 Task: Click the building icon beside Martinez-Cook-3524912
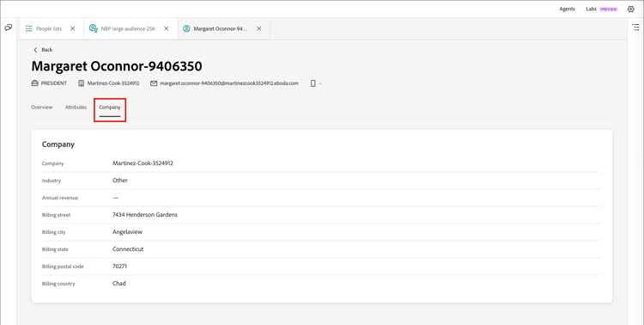(82, 83)
